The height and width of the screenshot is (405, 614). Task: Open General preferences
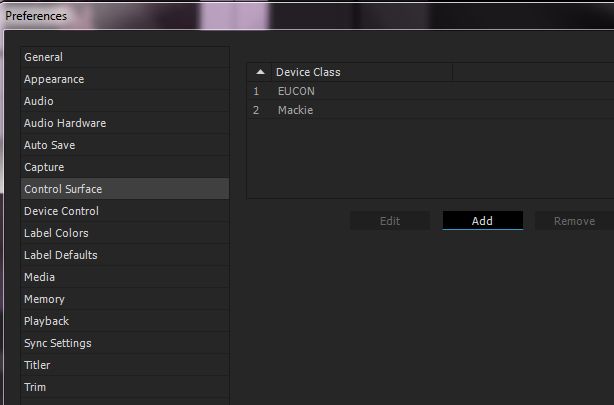pos(43,57)
